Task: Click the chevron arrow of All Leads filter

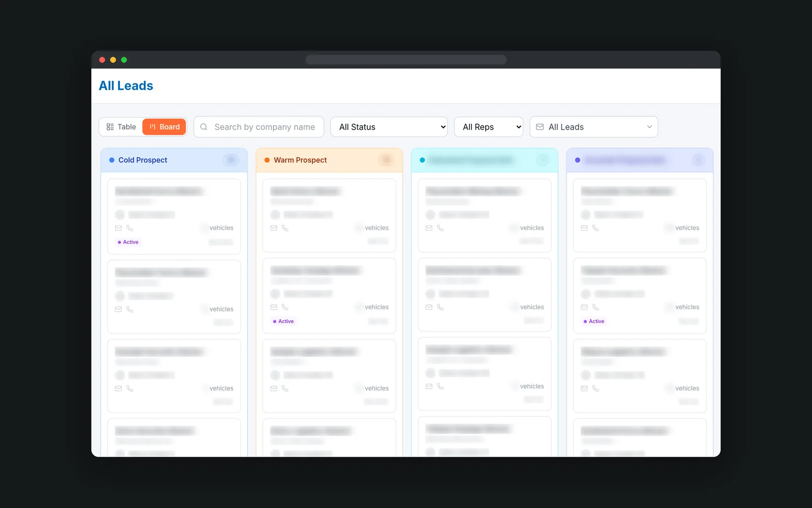Action: tap(649, 127)
